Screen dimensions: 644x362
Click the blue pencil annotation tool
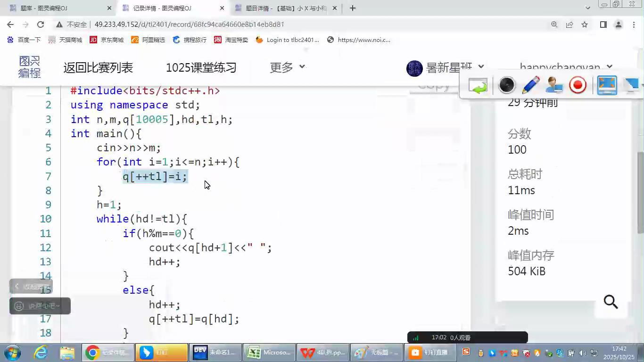click(x=530, y=85)
